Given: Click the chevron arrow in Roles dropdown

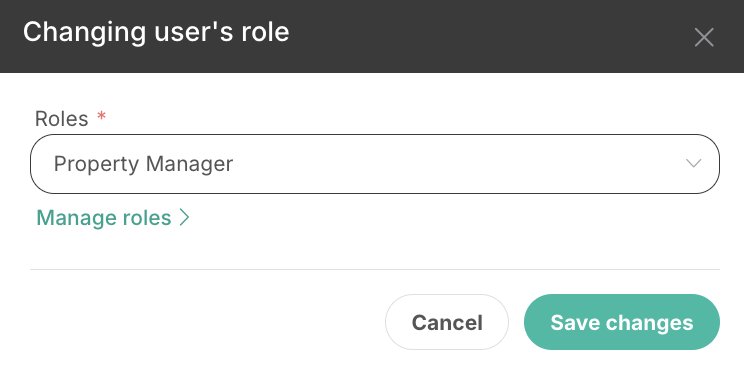Looking at the screenshot, I should (694, 164).
